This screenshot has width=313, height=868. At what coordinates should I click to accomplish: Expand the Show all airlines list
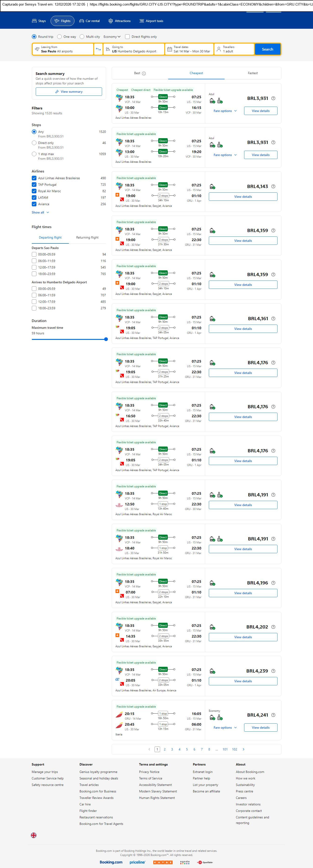click(40, 212)
